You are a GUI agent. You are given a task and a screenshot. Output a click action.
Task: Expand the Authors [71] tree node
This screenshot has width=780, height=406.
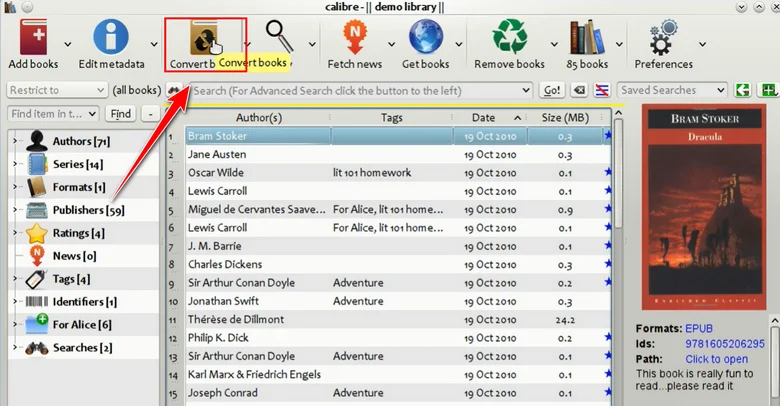click(x=15, y=141)
